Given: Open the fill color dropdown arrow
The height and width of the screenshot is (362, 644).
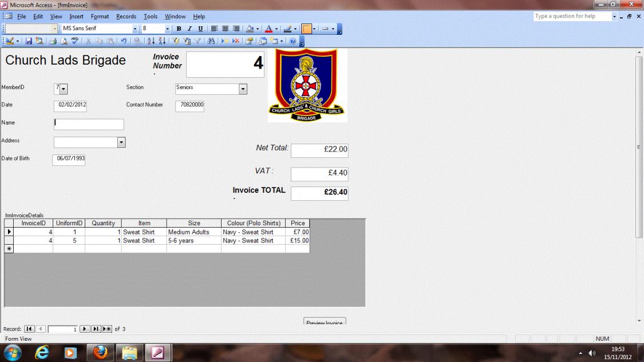Looking at the screenshot, I should [258, 29].
